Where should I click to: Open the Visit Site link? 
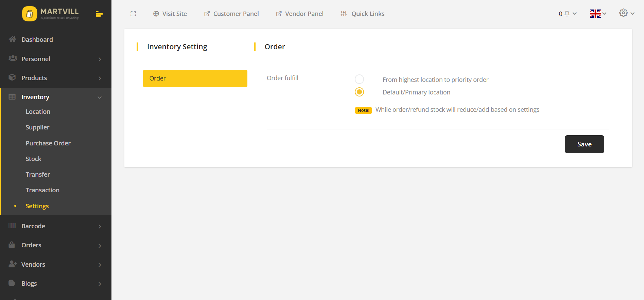coord(170,14)
